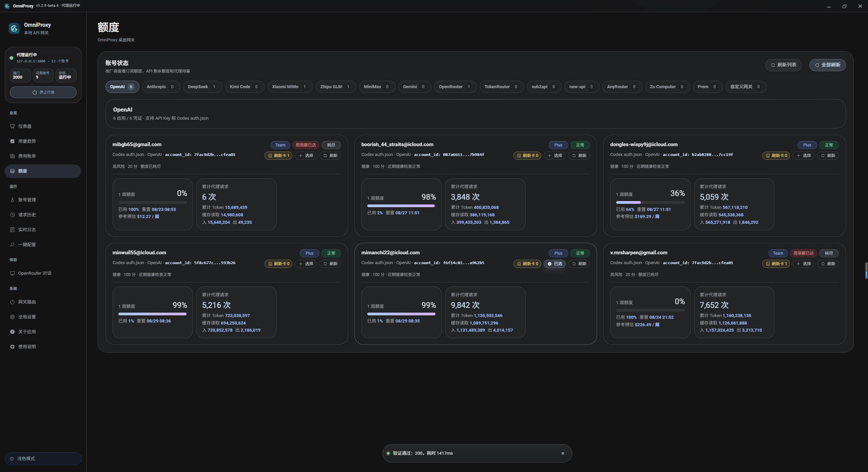868x472 pixels.
Task: Click the 全部刷新 refresh all button
Action: tap(827, 65)
